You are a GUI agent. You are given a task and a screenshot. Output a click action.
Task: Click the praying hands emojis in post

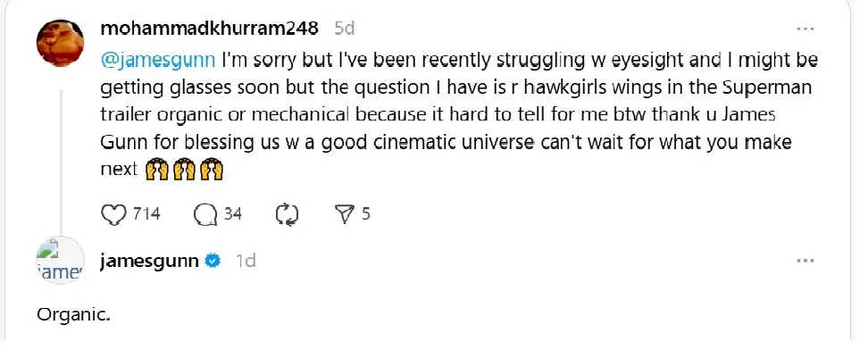(184, 170)
